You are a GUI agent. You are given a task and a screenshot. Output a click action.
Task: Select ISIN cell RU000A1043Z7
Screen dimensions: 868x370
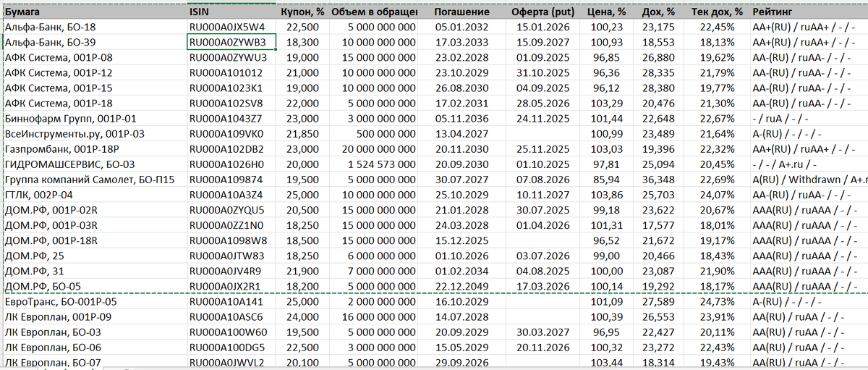pos(231,119)
